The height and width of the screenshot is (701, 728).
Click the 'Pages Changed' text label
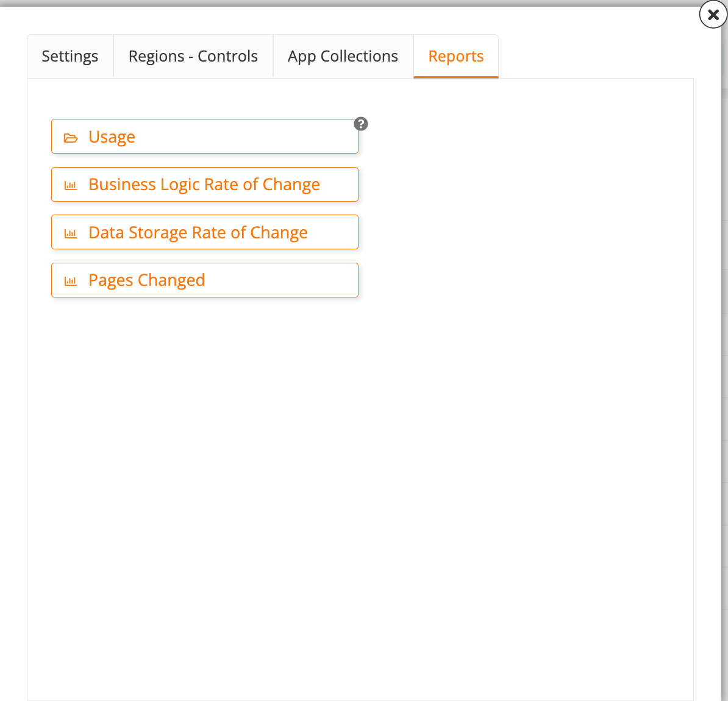(x=146, y=280)
